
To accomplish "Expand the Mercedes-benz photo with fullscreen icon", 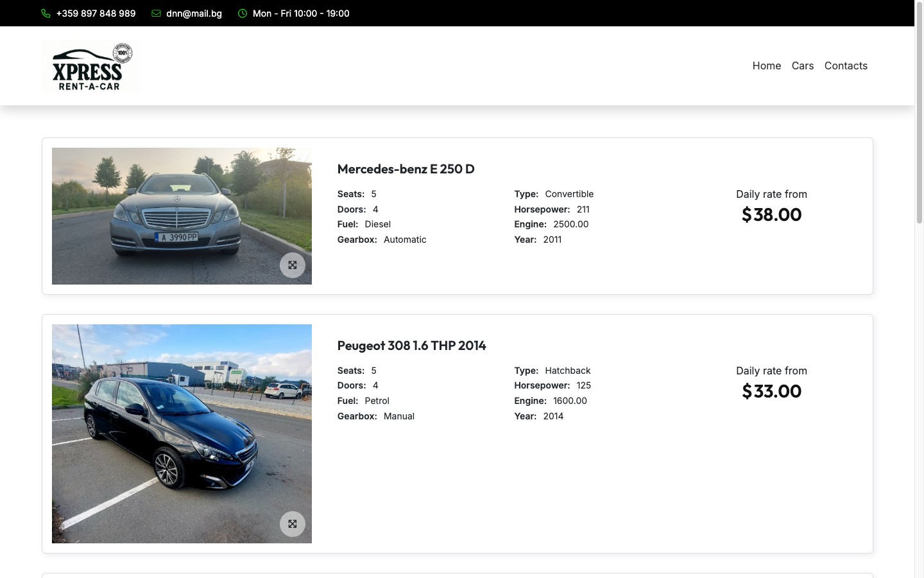I will [x=293, y=265].
